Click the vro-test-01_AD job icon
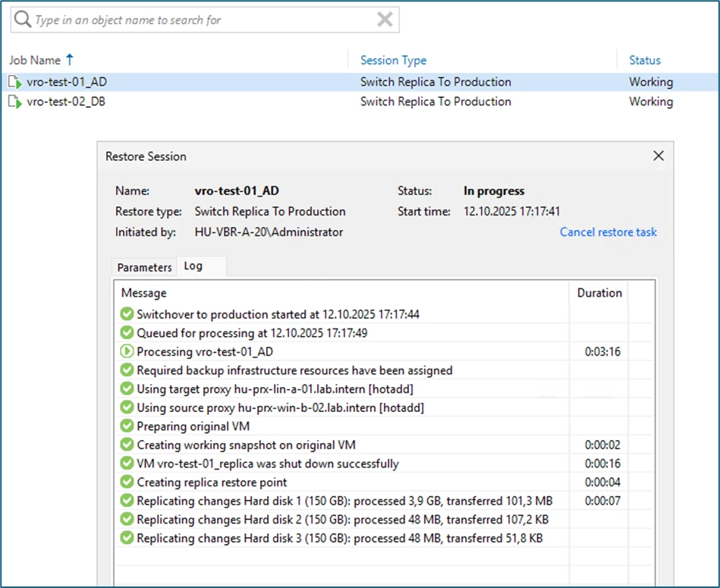Viewport: 720px width, 588px height. 15,82
